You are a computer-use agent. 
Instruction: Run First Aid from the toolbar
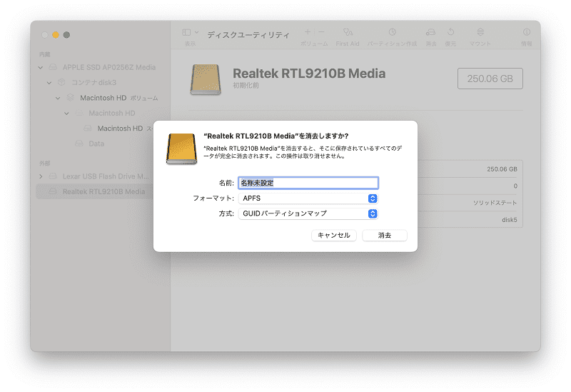348,32
